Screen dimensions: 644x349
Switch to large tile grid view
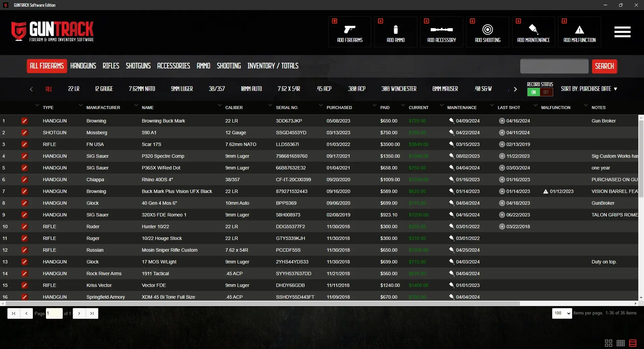tap(608, 343)
